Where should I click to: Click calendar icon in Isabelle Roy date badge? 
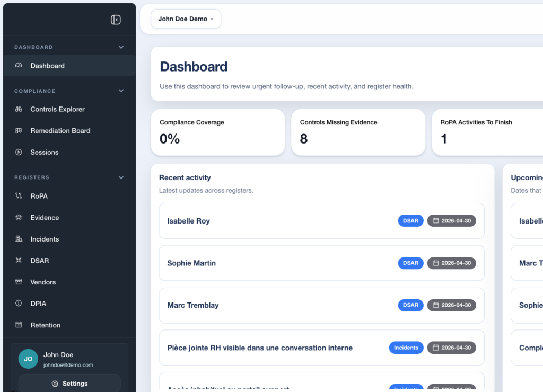coord(436,221)
